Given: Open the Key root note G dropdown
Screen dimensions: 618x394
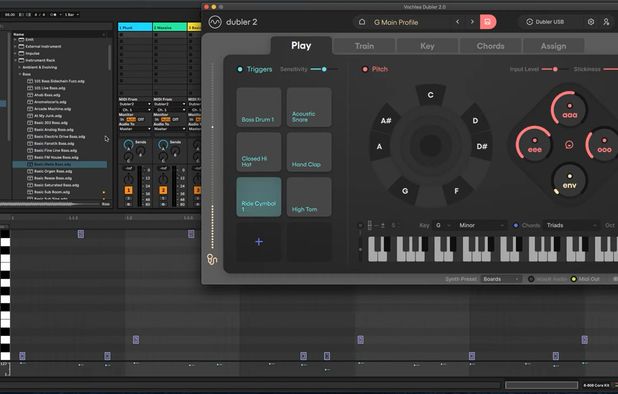Looking at the screenshot, I should coord(442,225).
